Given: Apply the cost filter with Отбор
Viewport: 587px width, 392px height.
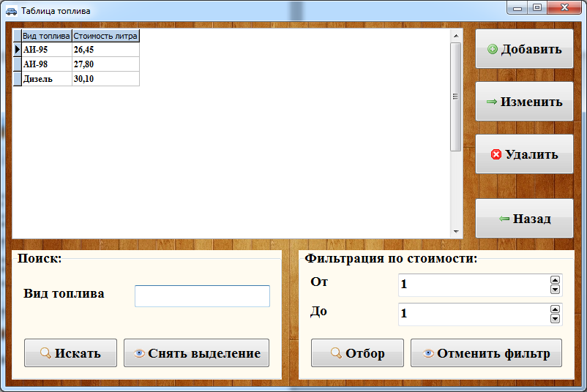Looking at the screenshot, I should point(357,353).
